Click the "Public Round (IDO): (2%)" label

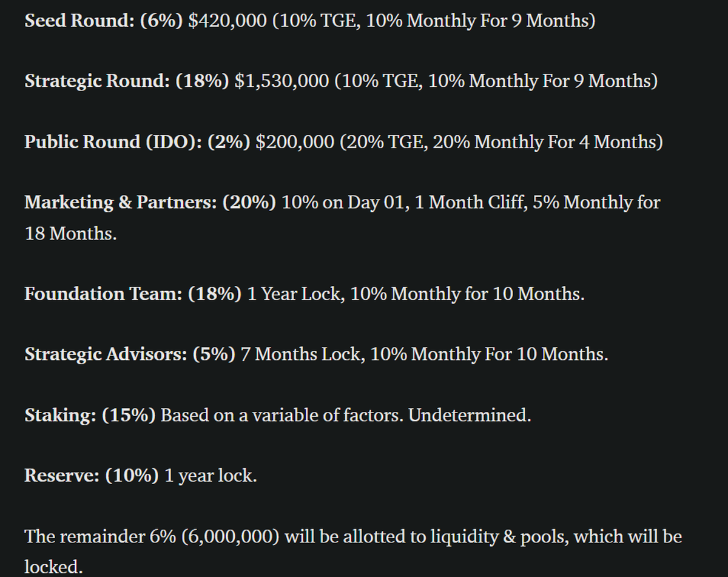point(137,142)
